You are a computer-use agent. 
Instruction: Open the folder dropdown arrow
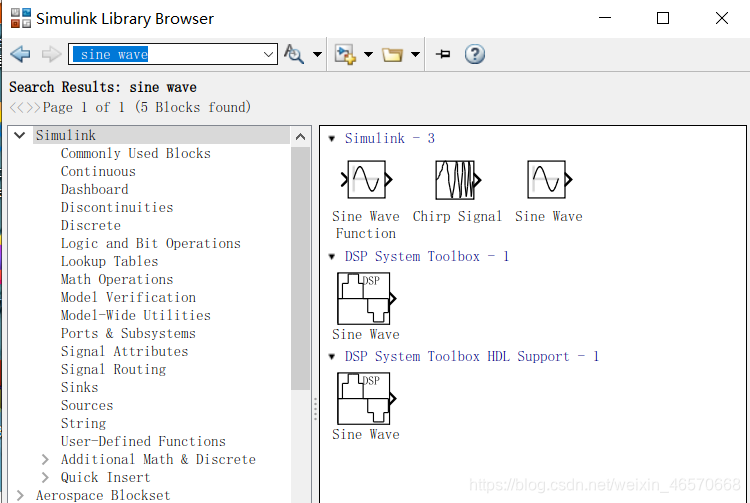click(416, 55)
